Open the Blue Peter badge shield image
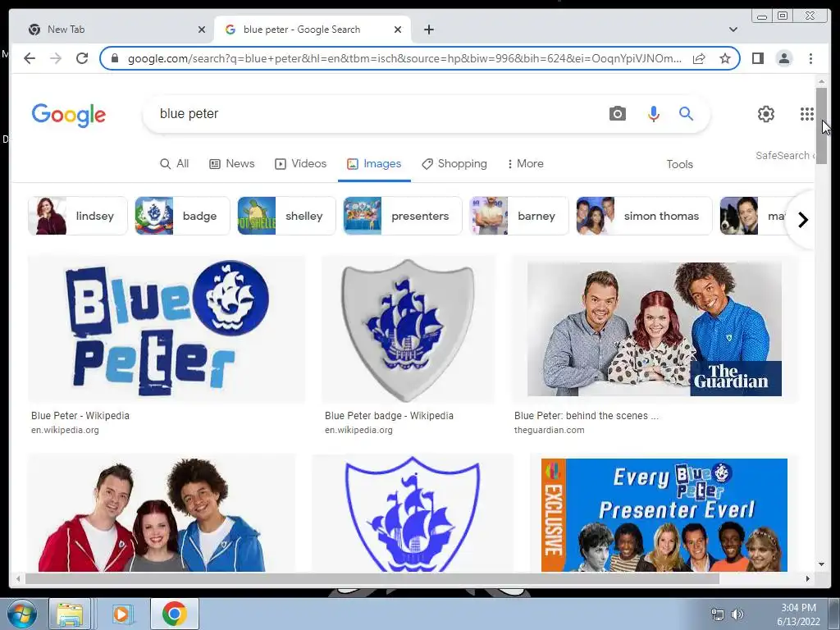The image size is (840, 630). tap(409, 329)
